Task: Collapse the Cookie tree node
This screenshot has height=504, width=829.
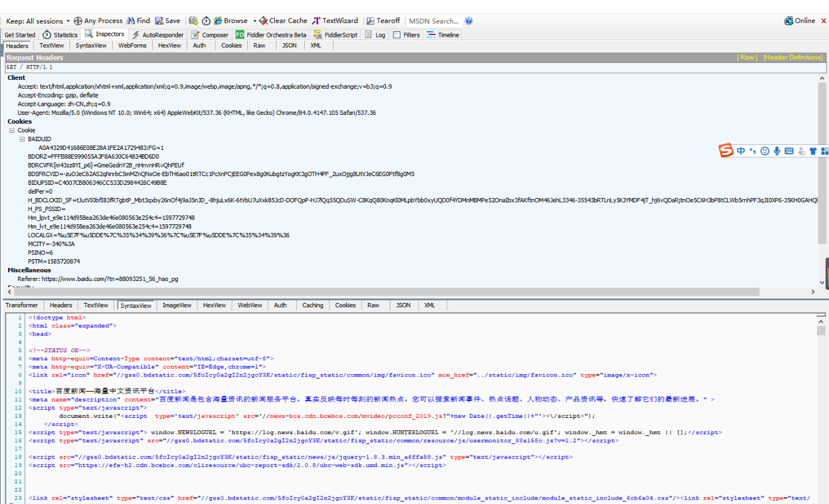Action: (12, 131)
